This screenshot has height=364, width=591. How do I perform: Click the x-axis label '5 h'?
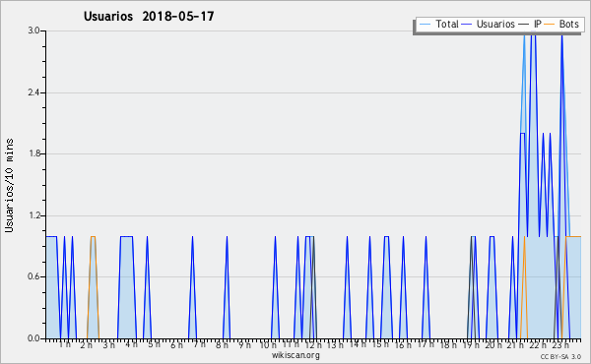pos(155,344)
